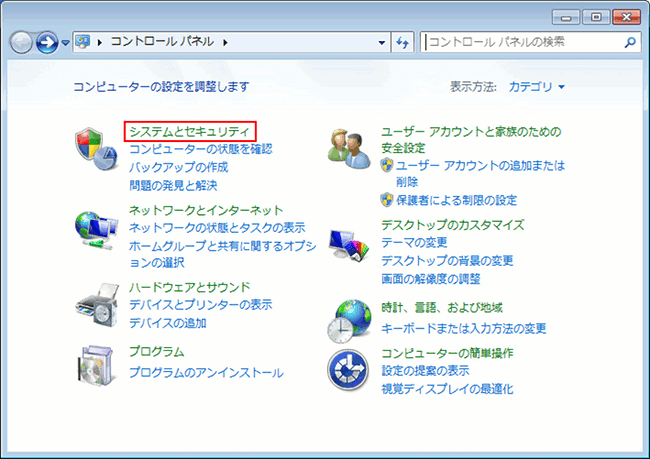This screenshot has height=459, width=650.
Task: Click the Clock, Language and Region icon
Action: pos(350,319)
